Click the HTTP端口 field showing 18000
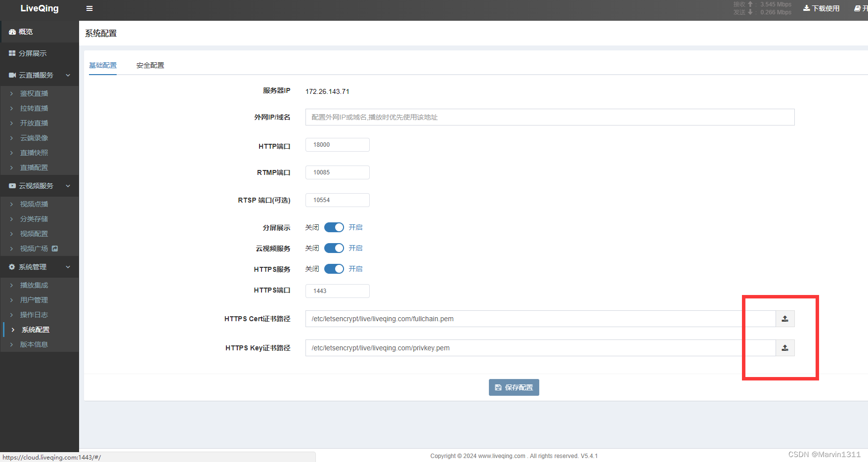Image resolution: width=868 pixels, height=462 pixels. pyautogui.click(x=338, y=145)
